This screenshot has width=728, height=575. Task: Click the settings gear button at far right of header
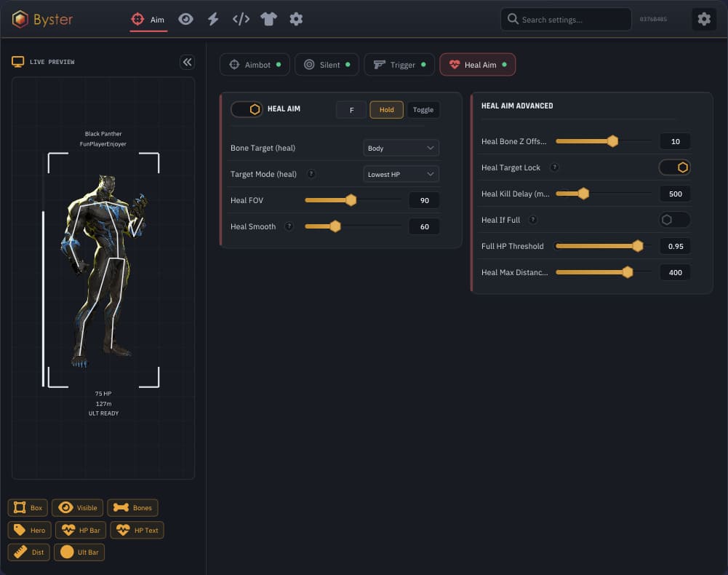tap(704, 19)
